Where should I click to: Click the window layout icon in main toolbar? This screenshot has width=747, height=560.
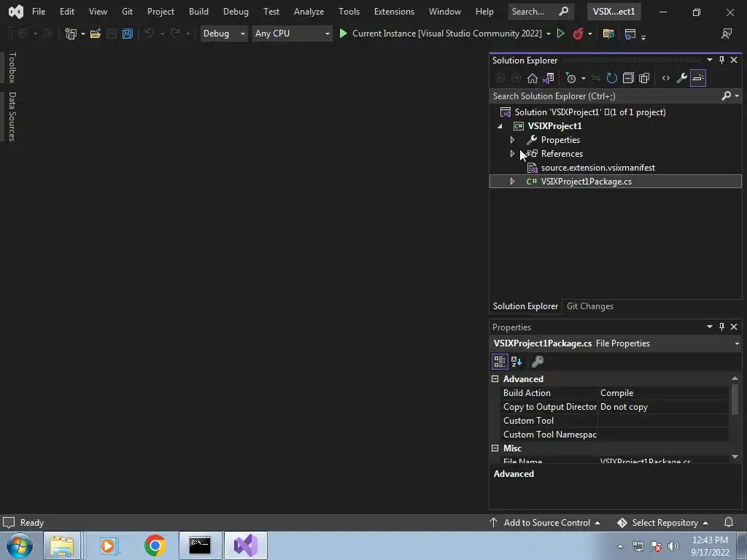(x=630, y=34)
